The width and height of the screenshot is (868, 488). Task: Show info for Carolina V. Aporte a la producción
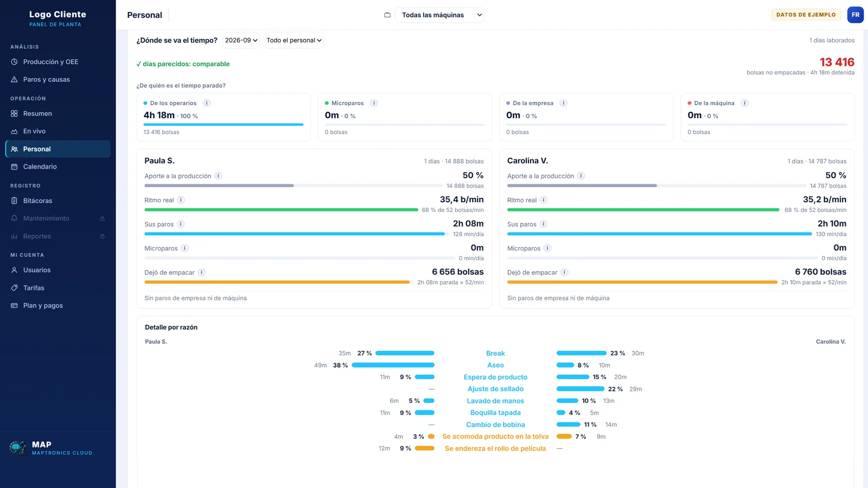click(x=581, y=176)
